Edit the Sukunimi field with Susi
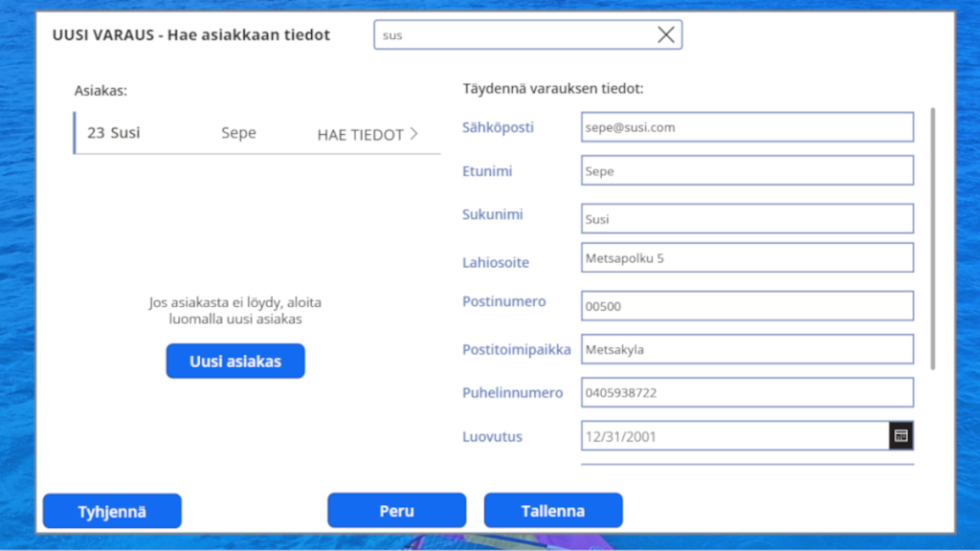 pos(747,219)
